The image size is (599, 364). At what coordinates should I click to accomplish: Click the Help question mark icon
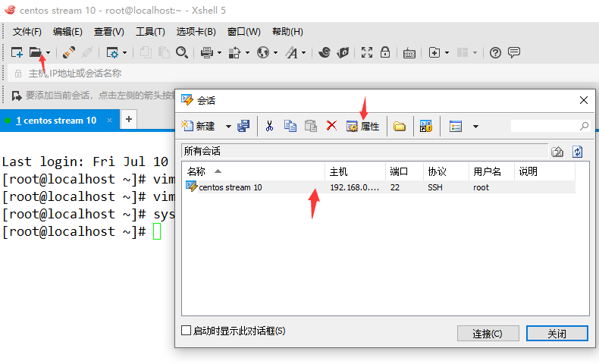tap(495, 52)
